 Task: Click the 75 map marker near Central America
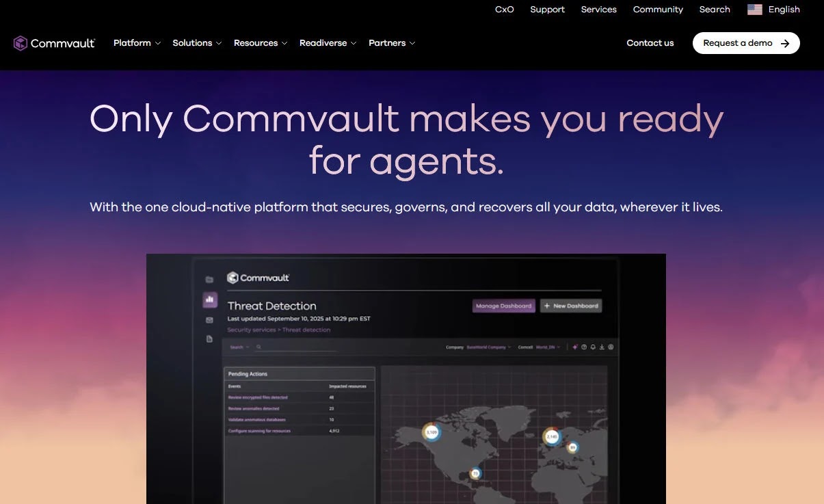pyautogui.click(x=475, y=473)
